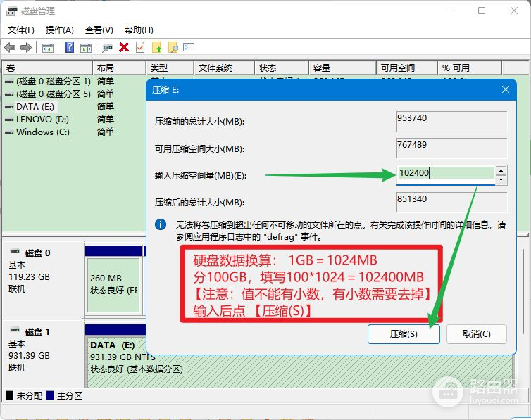Sort by the 布局 column header
531x420 pixels.
coord(120,68)
